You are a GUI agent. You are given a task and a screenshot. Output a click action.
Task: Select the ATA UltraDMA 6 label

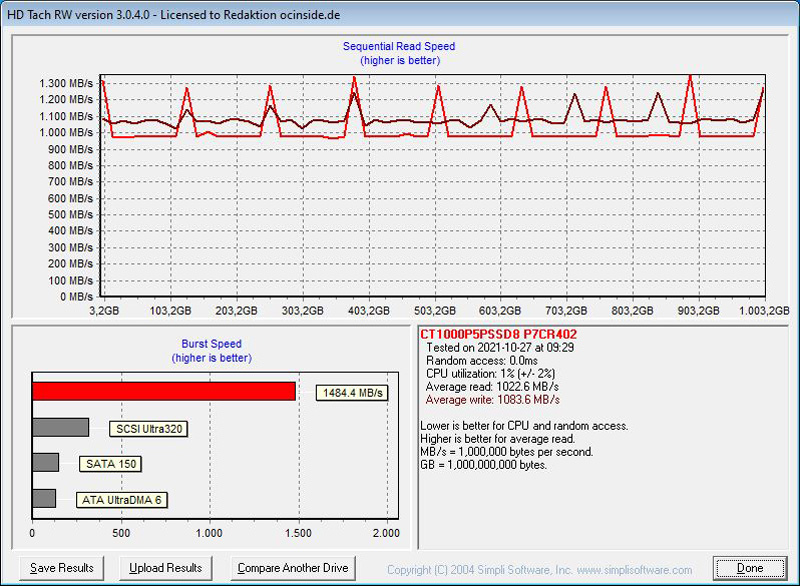(121, 500)
